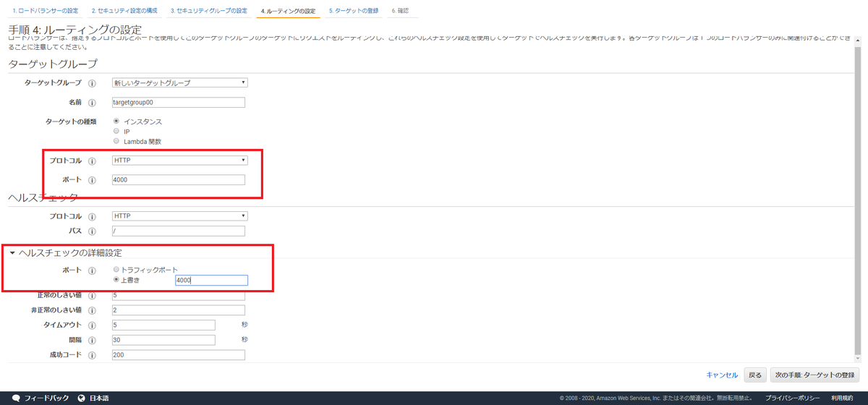Click 間隔 input field with 30
Screen dimensions: 868x405
(x=164, y=340)
